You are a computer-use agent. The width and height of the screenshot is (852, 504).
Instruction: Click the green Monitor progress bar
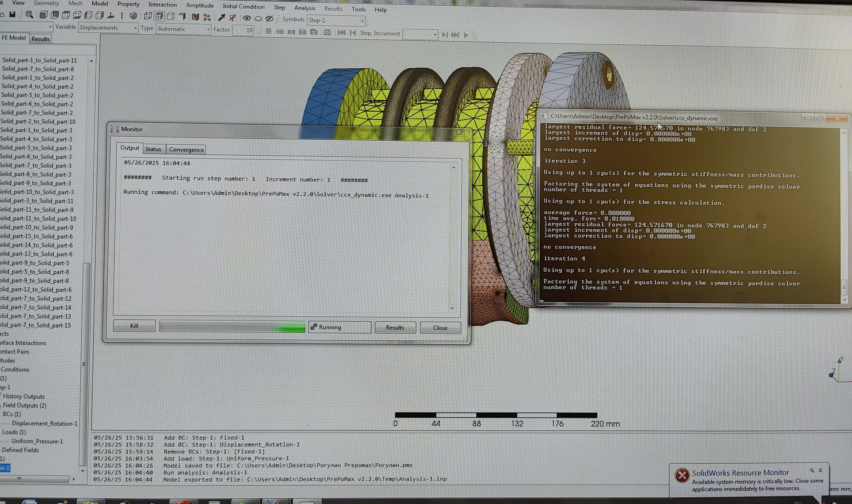coord(232,327)
